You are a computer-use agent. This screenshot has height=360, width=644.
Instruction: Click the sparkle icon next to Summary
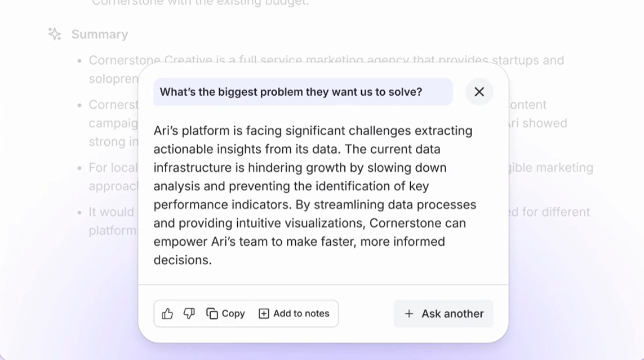tap(55, 34)
